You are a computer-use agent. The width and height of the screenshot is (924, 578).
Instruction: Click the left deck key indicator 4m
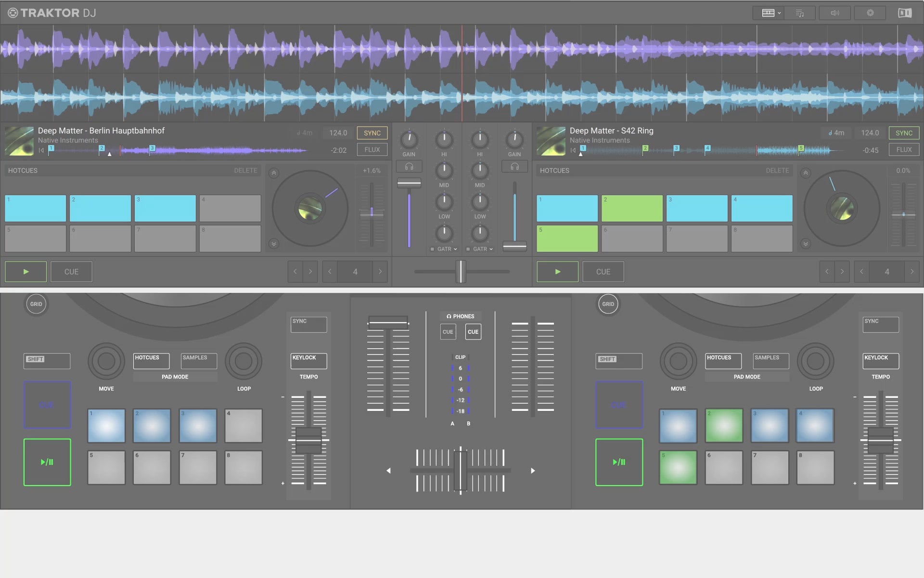point(305,133)
